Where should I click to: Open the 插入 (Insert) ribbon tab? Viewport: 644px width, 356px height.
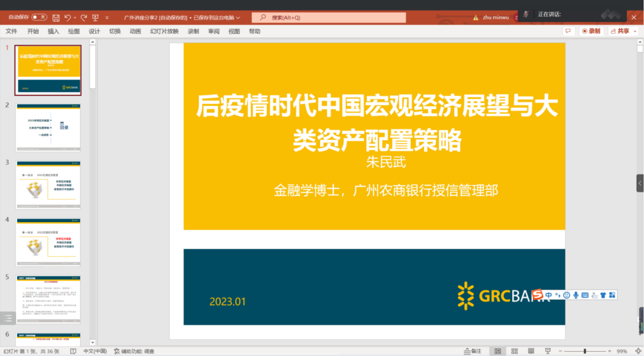(53, 31)
